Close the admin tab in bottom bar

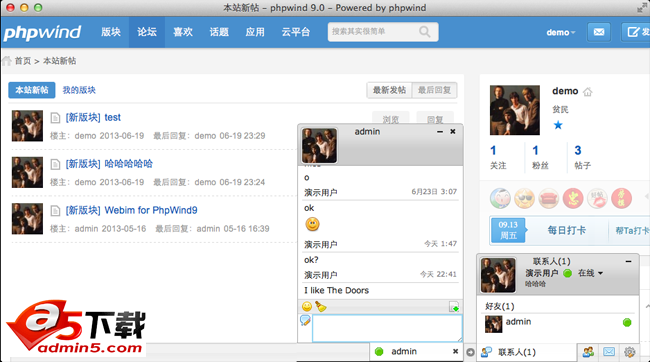tap(455, 352)
